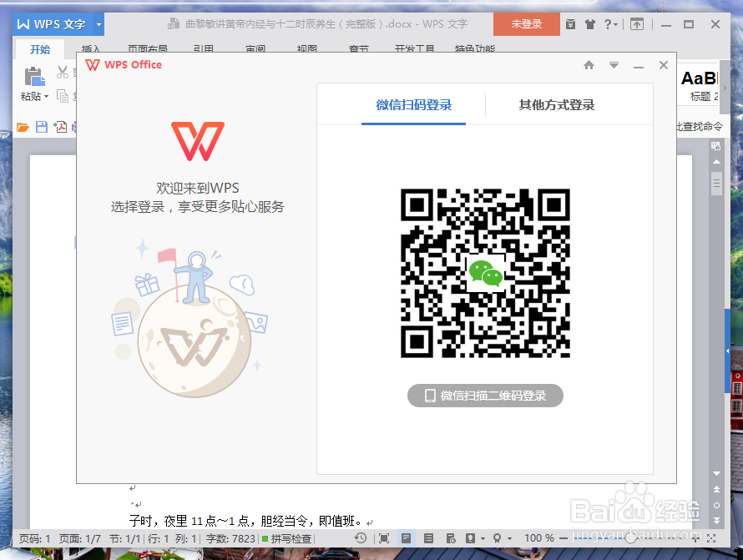Click the lightbulb tips icon
Image resolution: width=743 pixels, height=560 pixels.
(497, 538)
